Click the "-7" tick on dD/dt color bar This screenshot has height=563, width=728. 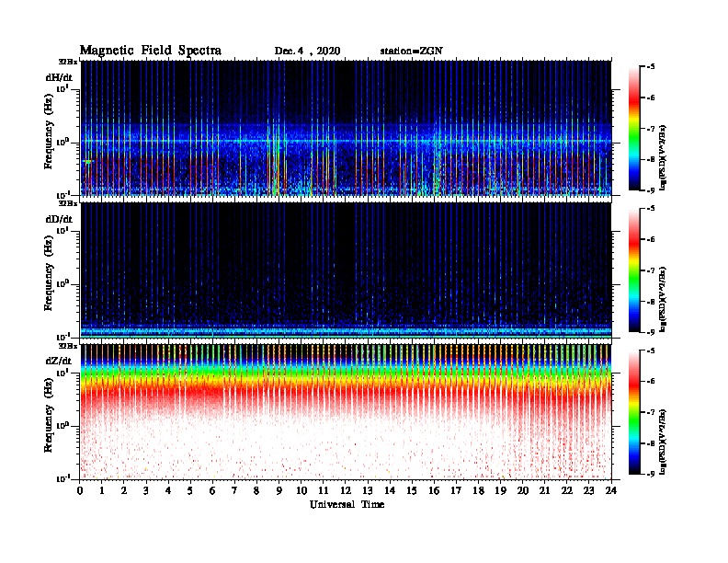[651, 270]
